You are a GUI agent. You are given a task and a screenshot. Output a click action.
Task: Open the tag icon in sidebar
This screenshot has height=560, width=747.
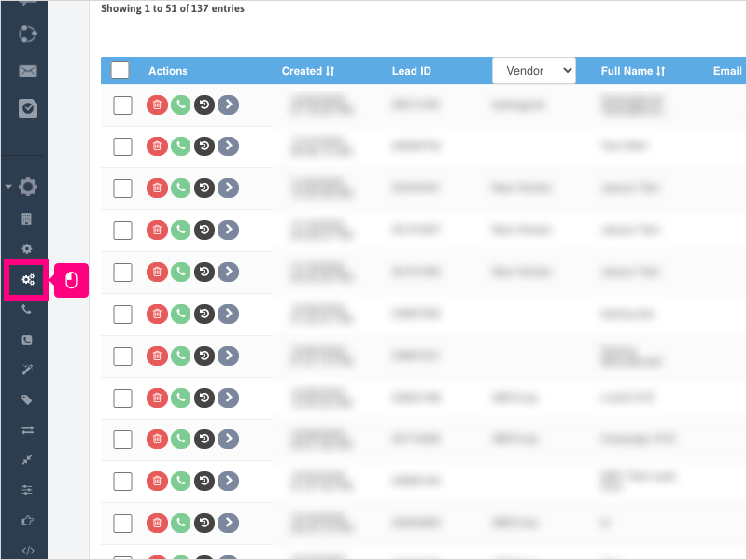[27, 399]
